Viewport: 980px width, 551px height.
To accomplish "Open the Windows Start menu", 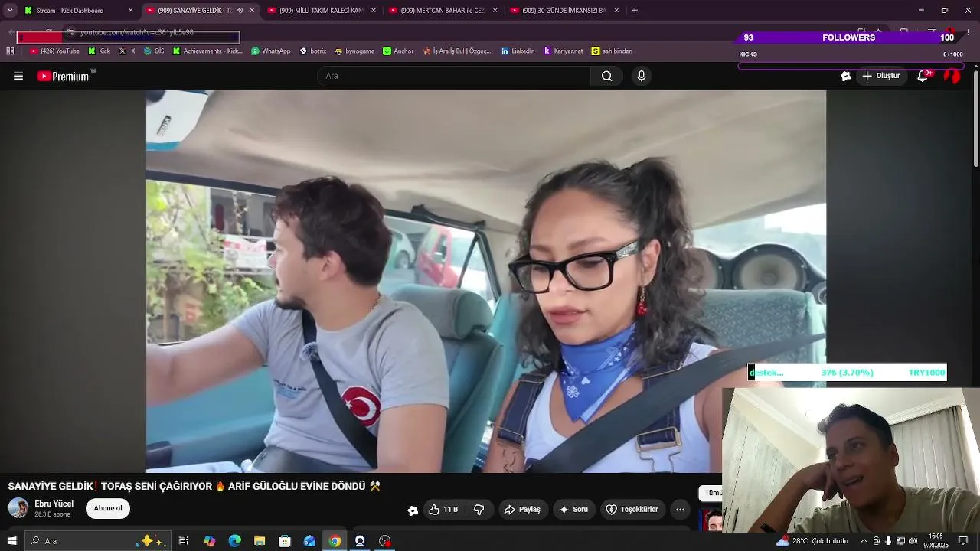I will pos(11,541).
